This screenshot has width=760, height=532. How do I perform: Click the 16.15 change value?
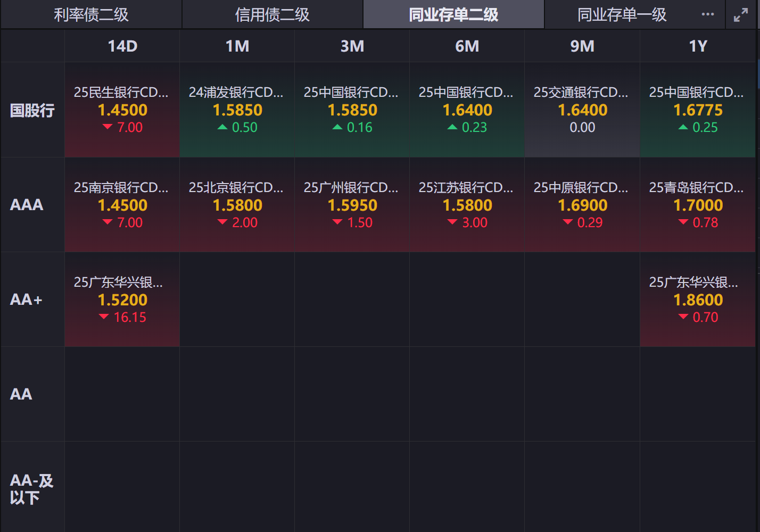coord(130,318)
